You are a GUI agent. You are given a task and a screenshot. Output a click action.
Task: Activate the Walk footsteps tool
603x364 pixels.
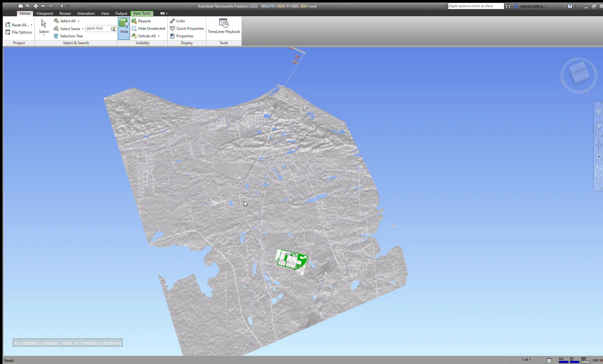click(599, 169)
